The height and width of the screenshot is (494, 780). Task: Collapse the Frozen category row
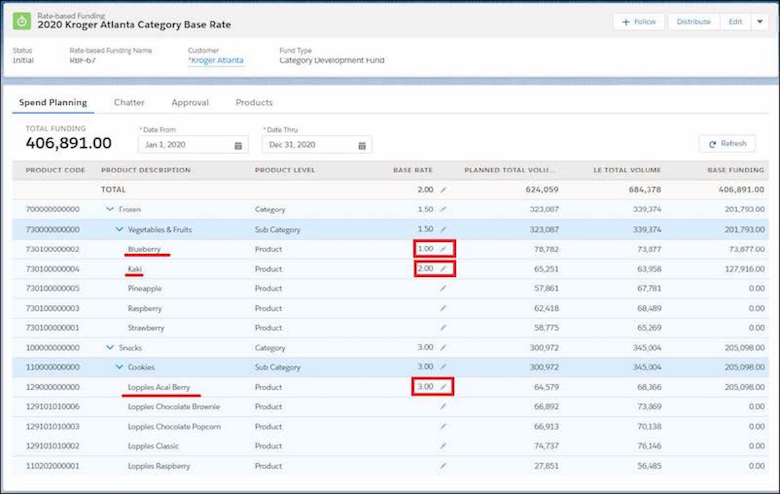pos(110,209)
